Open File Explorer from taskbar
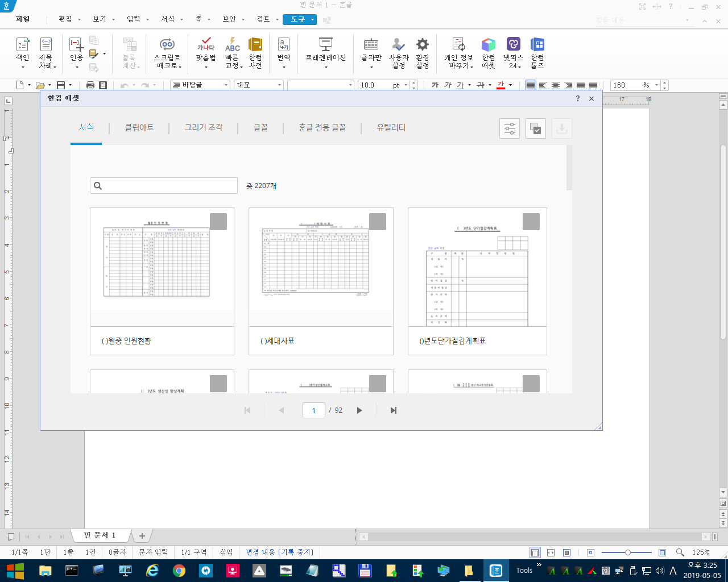 [45, 571]
